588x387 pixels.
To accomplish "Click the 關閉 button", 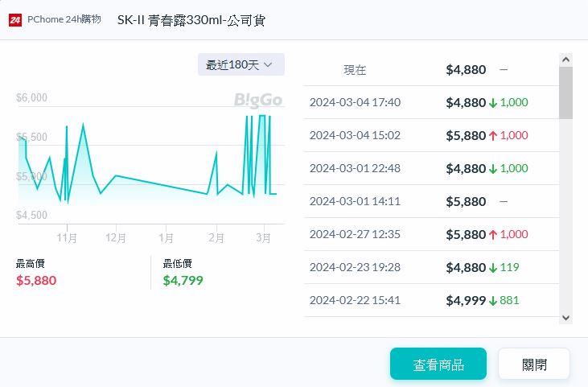I will click(x=534, y=364).
